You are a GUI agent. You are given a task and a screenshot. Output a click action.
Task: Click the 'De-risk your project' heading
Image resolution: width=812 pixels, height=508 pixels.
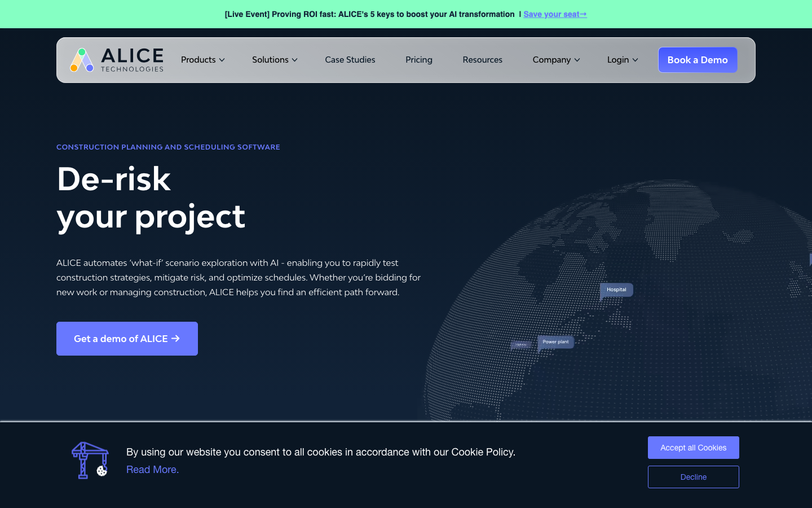click(151, 198)
